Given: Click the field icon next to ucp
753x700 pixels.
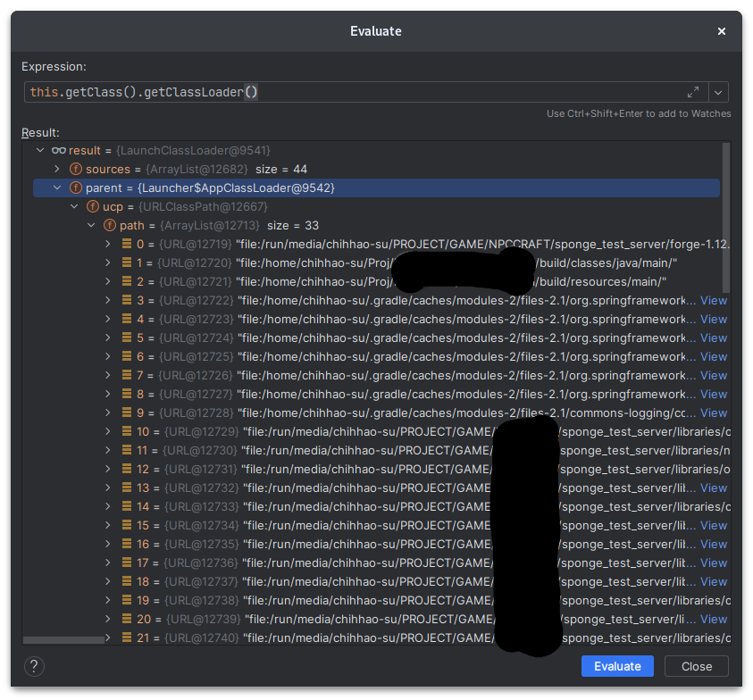Looking at the screenshot, I should click(x=92, y=206).
